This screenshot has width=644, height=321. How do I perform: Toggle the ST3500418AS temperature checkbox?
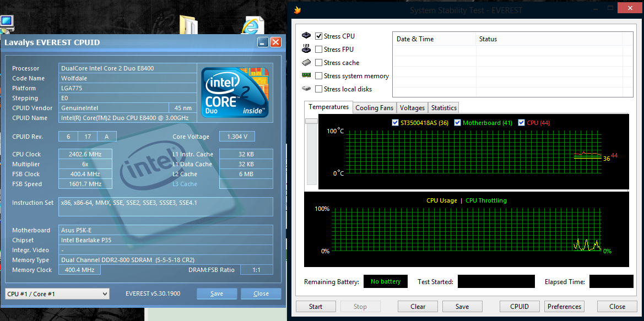(x=395, y=122)
